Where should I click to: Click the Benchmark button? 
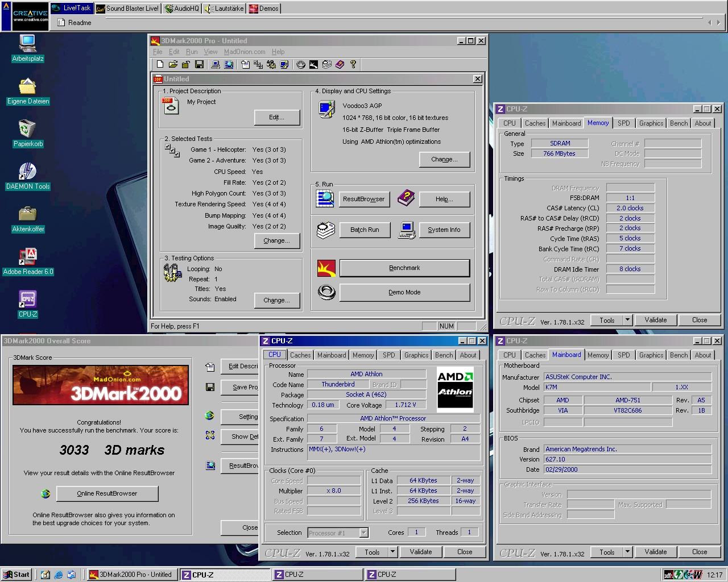coord(404,268)
